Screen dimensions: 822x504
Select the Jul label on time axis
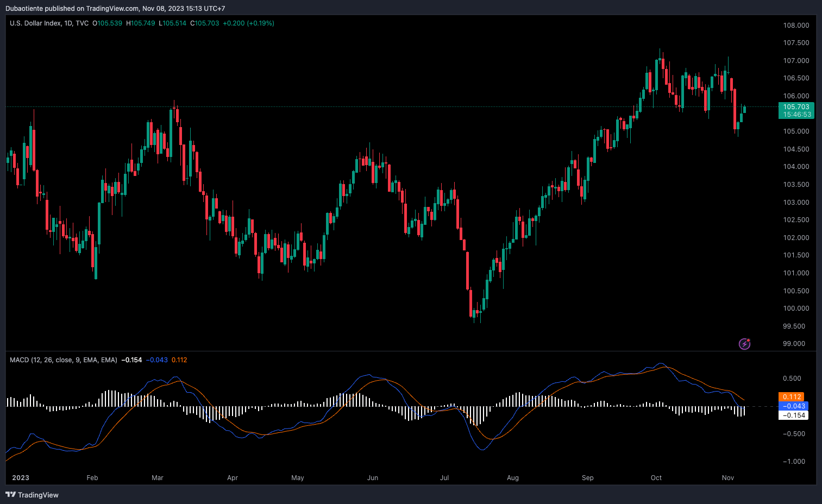pyautogui.click(x=444, y=478)
